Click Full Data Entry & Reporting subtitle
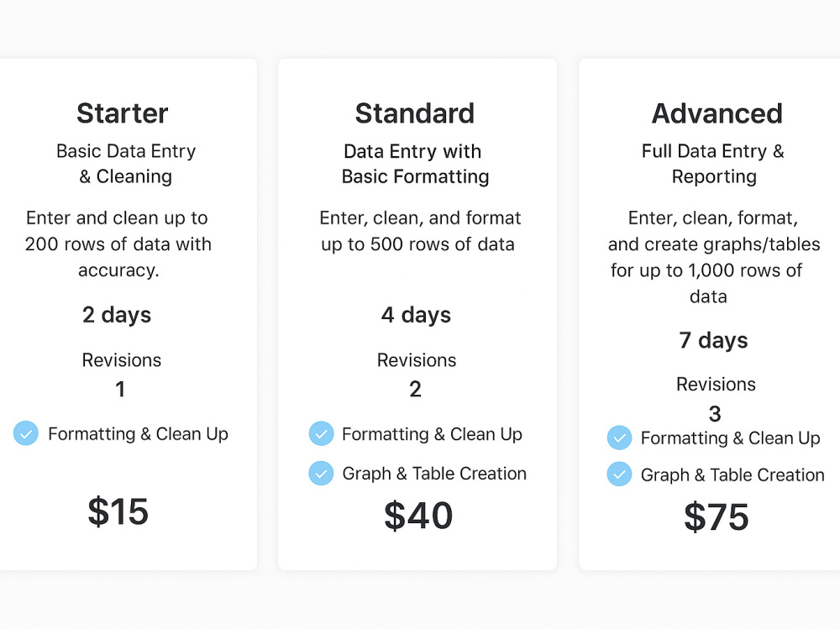 [x=713, y=164]
